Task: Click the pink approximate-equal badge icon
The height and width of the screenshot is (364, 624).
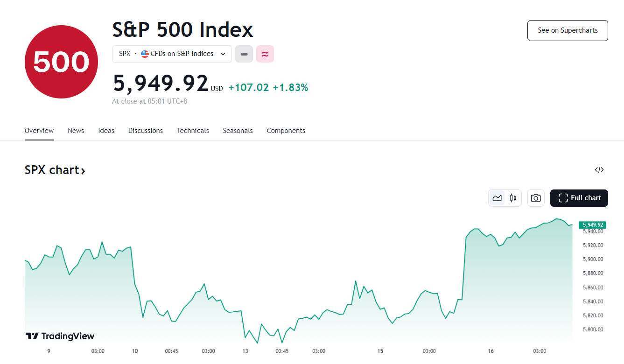Action: [x=265, y=54]
